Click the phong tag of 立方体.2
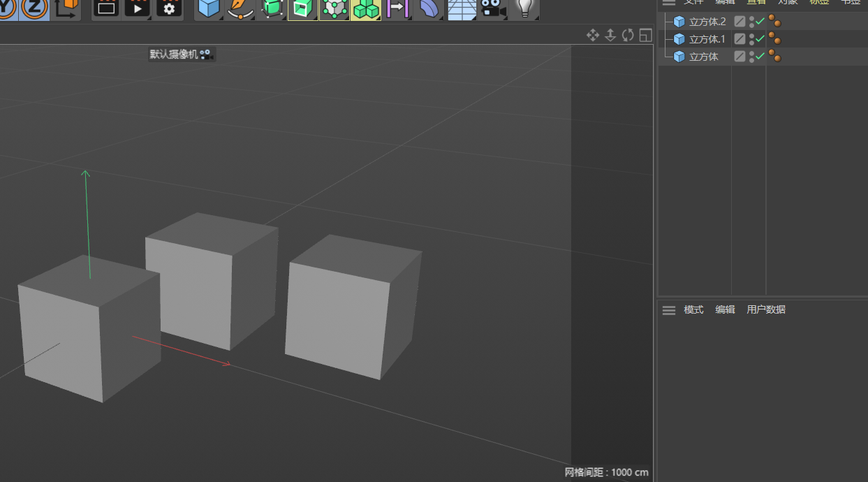The width and height of the screenshot is (868, 482). point(774,21)
